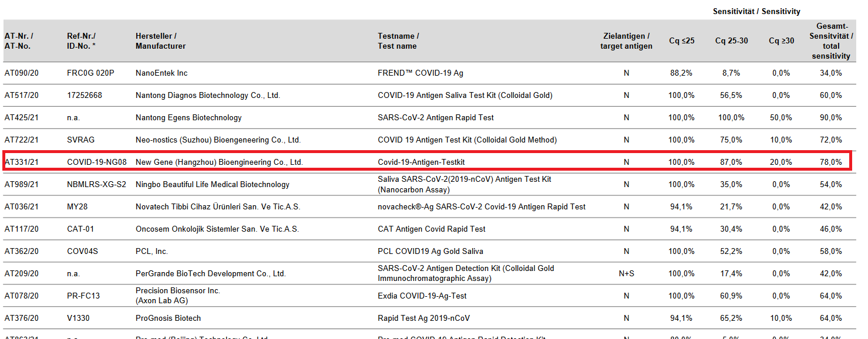The width and height of the screenshot is (868, 339).
Task: Select the Ref-Nr./ ID-No. column header
Action: click(x=82, y=41)
